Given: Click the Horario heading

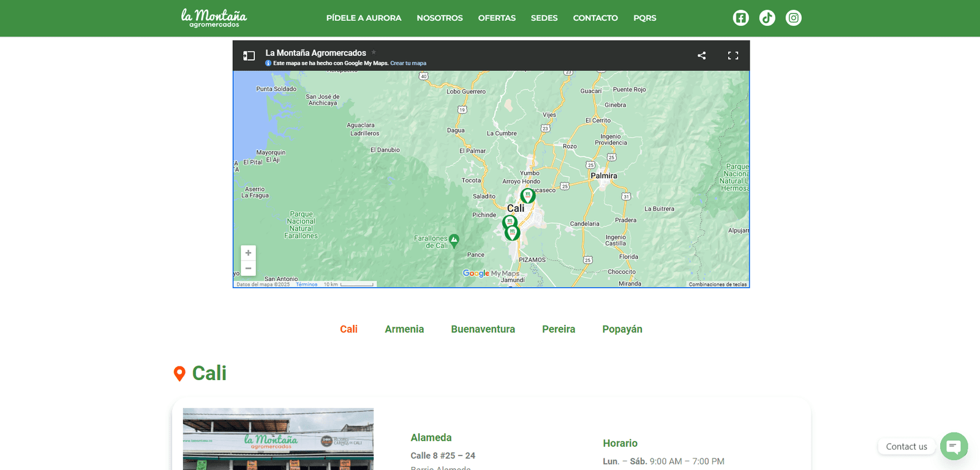Looking at the screenshot, I should 620,443.
